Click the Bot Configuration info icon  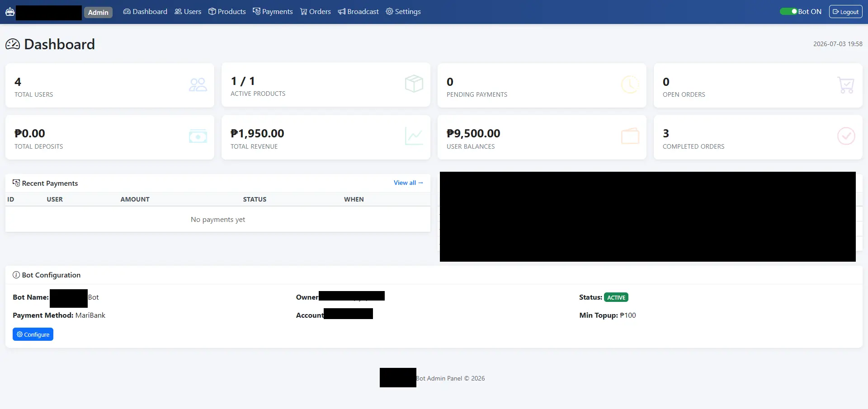[x=16, y=275]
